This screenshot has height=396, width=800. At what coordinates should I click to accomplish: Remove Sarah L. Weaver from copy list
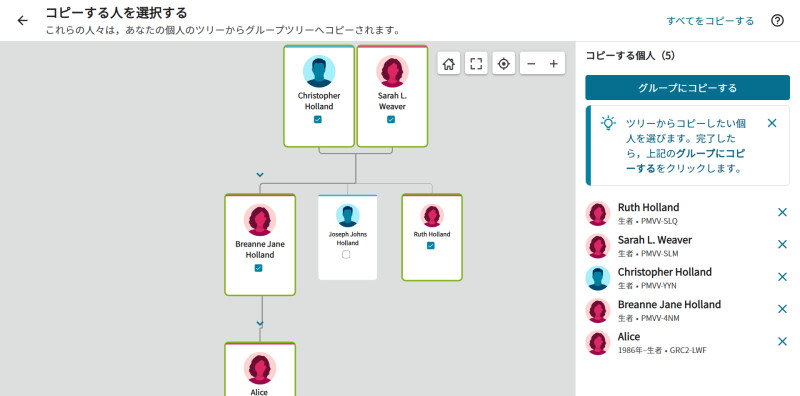782,244
